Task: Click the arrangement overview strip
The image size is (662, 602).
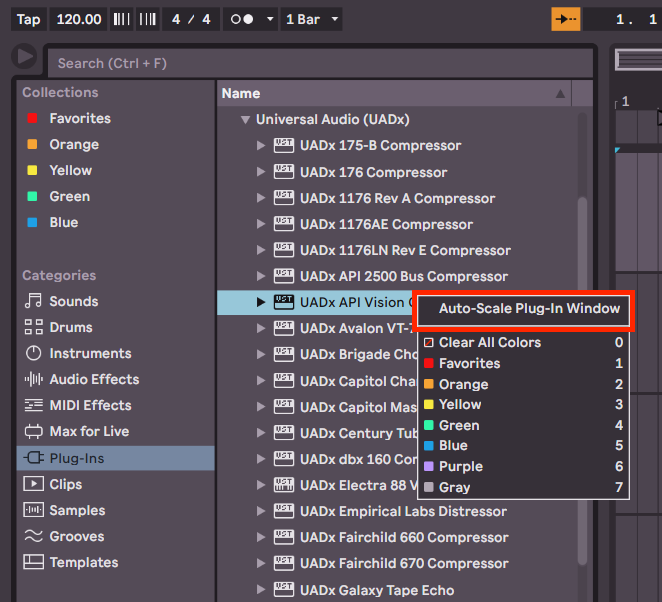Action: (x=638, y=60)
